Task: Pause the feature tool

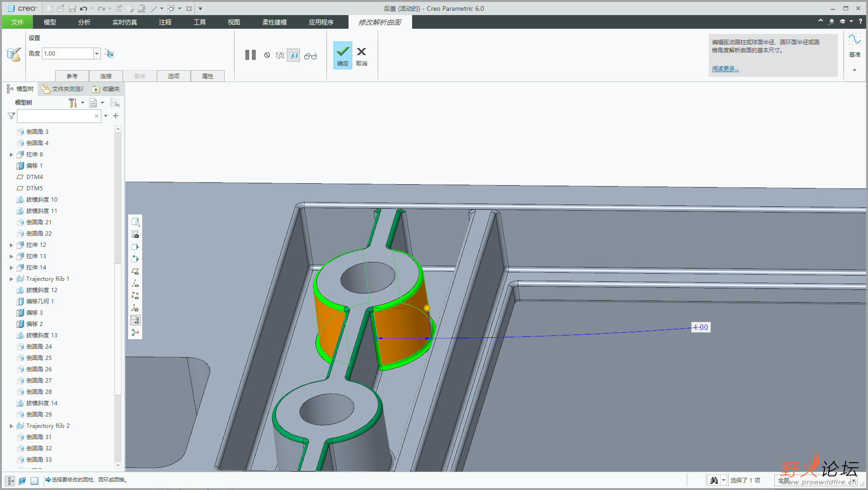Action: click(251, 55)
